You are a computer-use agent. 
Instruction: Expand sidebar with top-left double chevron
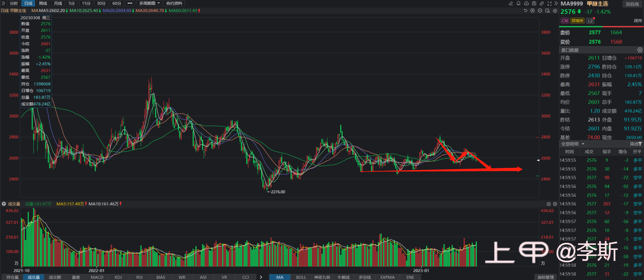click(x=3, y=3)
